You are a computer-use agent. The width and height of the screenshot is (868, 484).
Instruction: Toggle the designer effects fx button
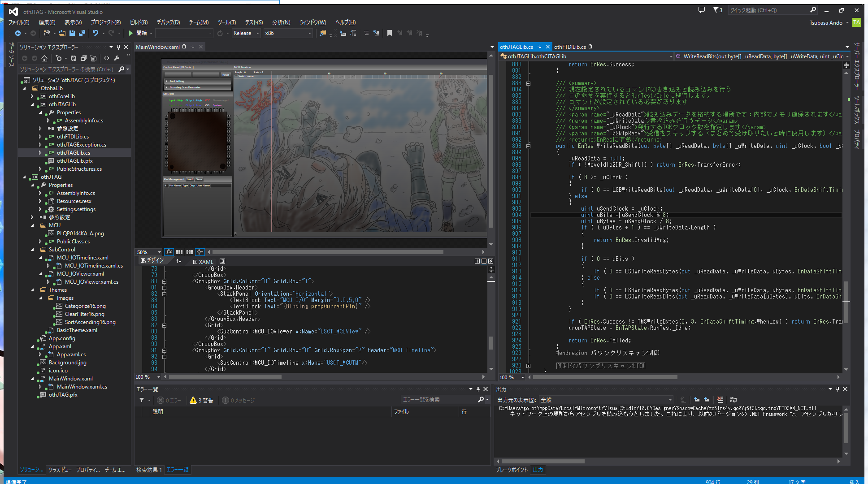(169, 252)
